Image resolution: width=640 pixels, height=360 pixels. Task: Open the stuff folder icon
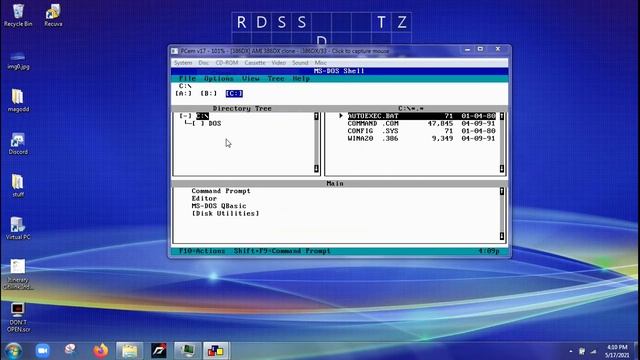click(18, 186)
